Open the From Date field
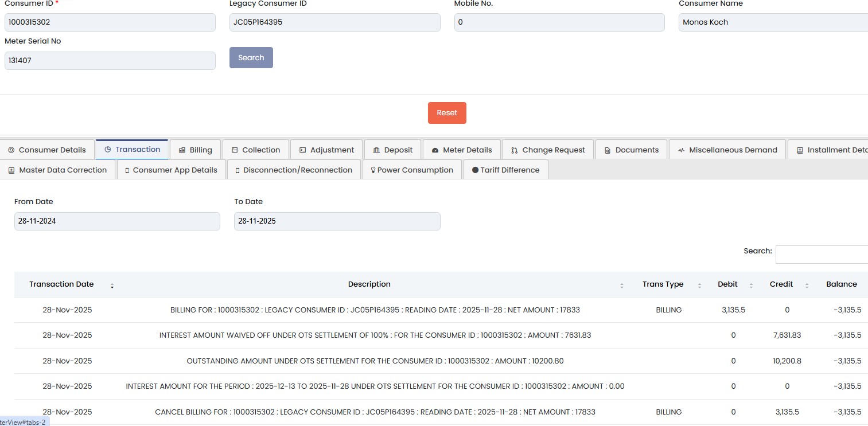Screen dimensions: 868x426 point(117,221)
